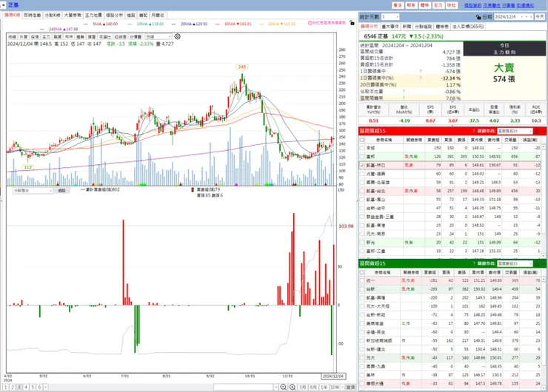The image size is (548, 392).
Task: Click the 5MA legend line
Action: (x=101, y=24)
